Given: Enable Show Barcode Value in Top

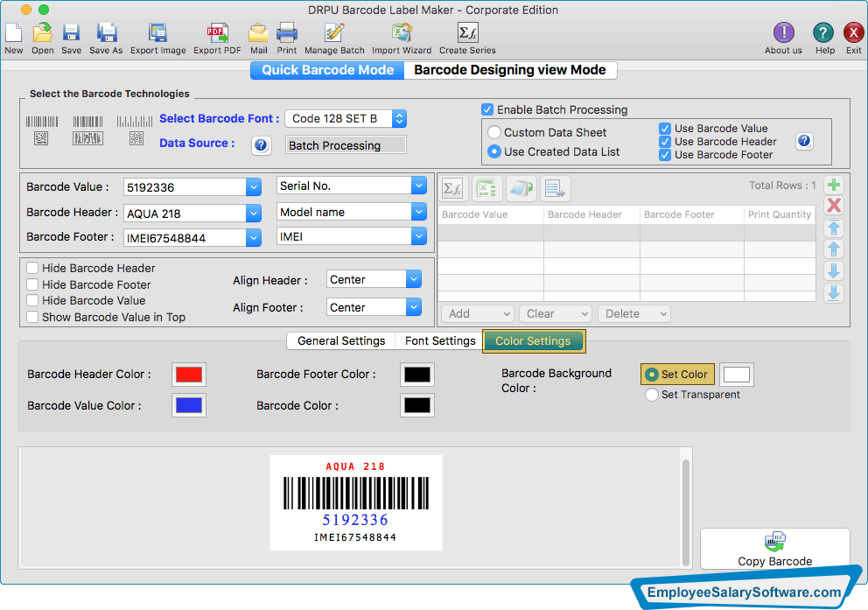Looking at the screenshot, I should (x=32, y=317).
